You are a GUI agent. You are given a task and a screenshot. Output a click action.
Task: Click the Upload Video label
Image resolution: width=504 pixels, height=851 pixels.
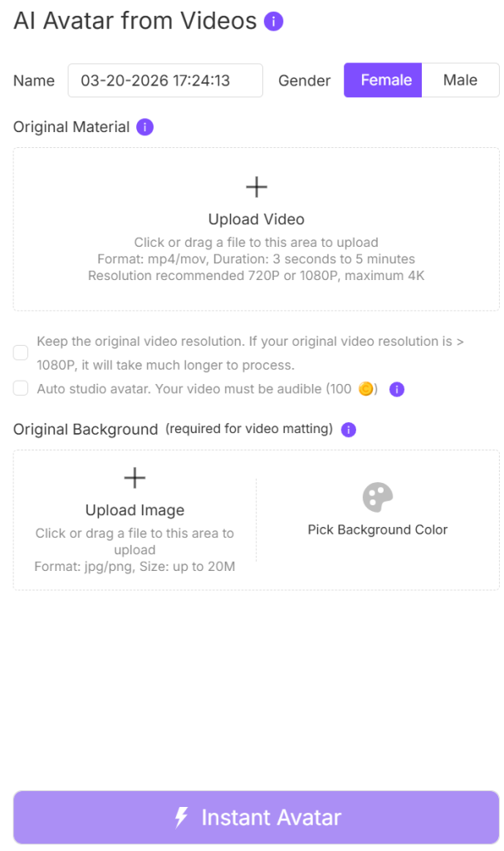coord(257,219)
